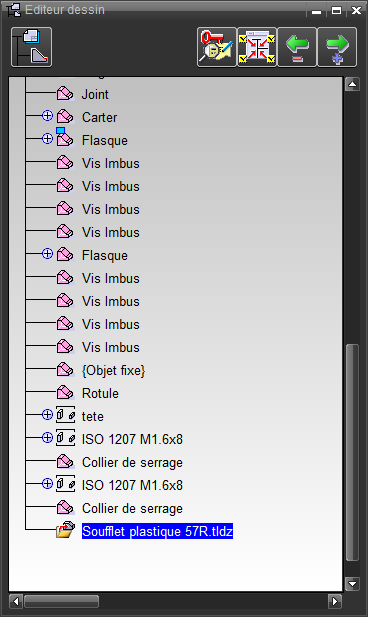Image resolution: width=368 pixels, height=617 pixels.
Task: Click the collapse-all arrows toolbar icon
Action: click(257, 47)
